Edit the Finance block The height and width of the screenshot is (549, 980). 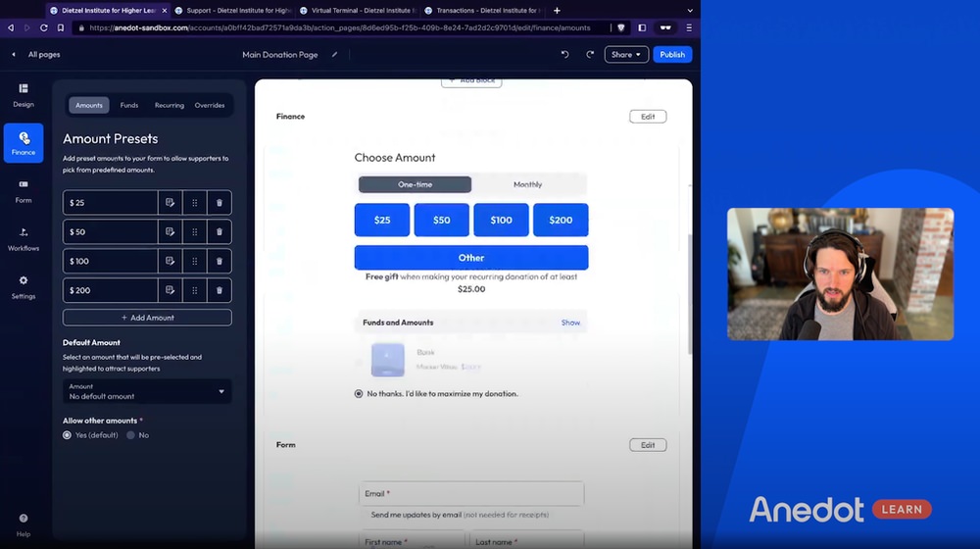(x=648, y=117)
